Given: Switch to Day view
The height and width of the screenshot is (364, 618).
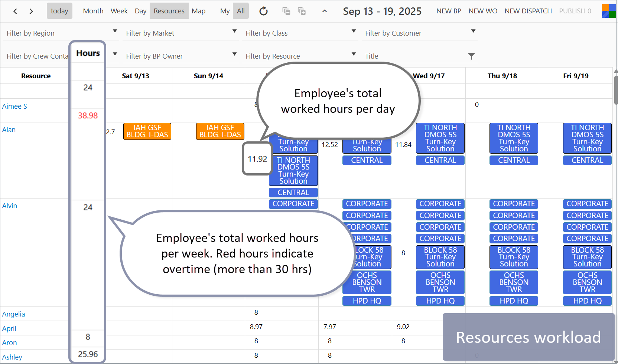Looking at the screenshot, I should tap(140, 11).
